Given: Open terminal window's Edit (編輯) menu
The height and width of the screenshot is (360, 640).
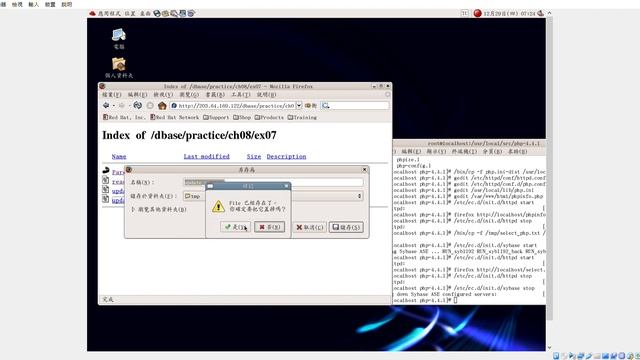Looking at the screenshot, I should pos(411,151).
